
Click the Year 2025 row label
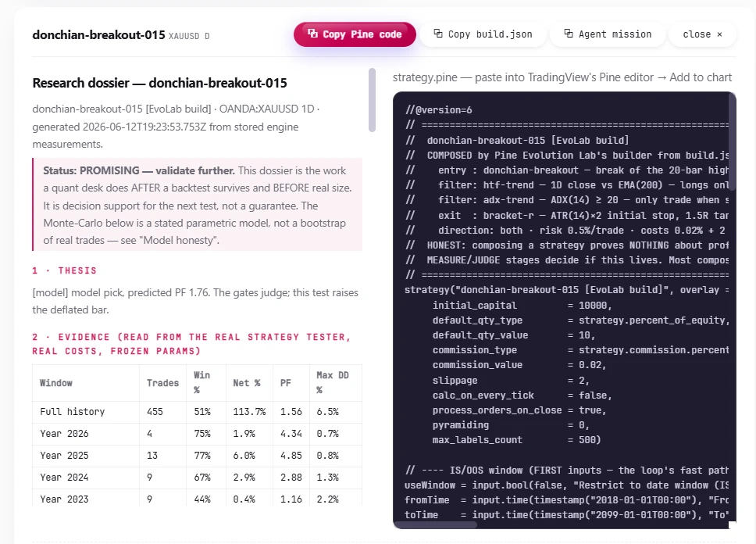64,455
